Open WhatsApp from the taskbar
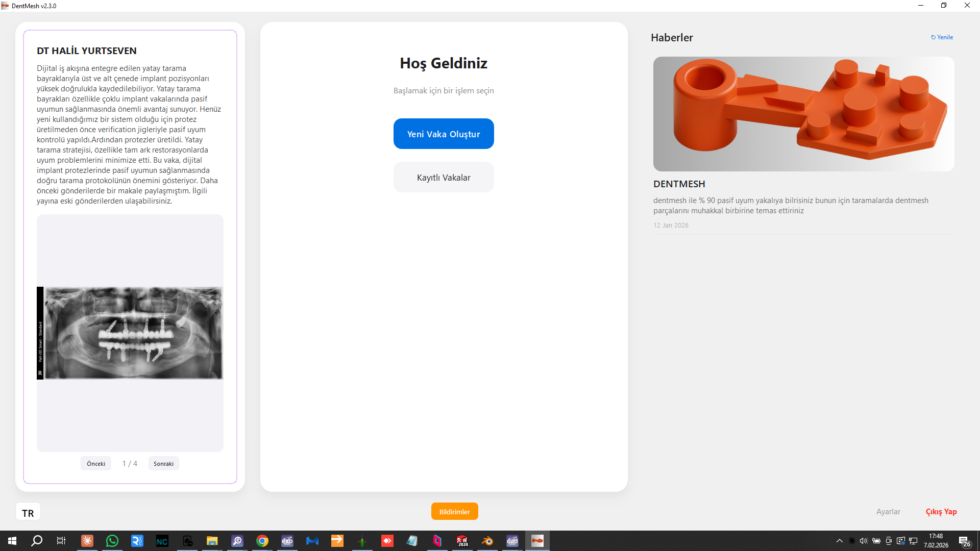Viewport: 980px width, 551px height. click(112, 541)
